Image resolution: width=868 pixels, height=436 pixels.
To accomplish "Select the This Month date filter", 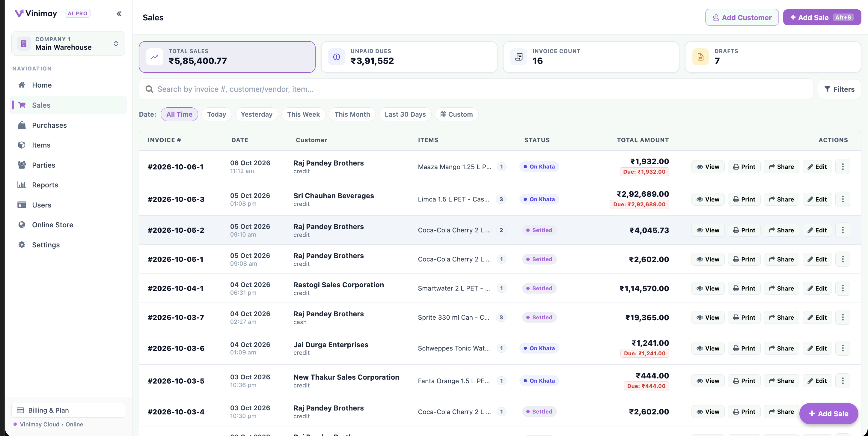I will click(352, 114).
